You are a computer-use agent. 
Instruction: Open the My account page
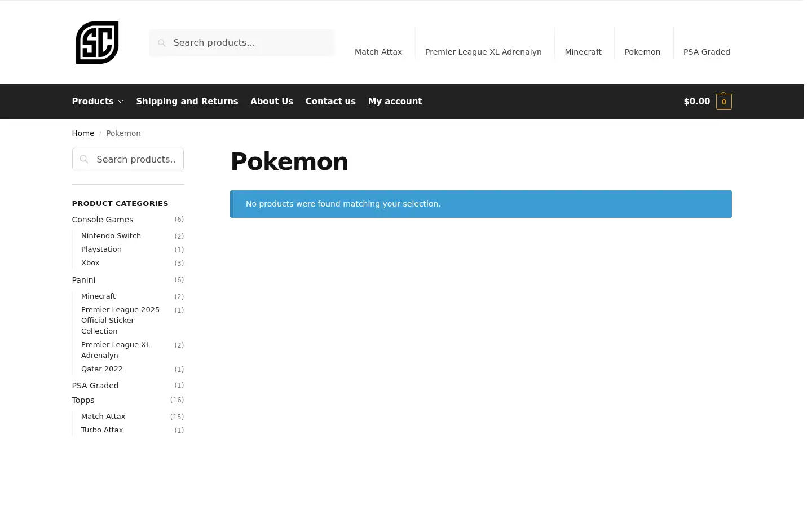coord(395,102)
